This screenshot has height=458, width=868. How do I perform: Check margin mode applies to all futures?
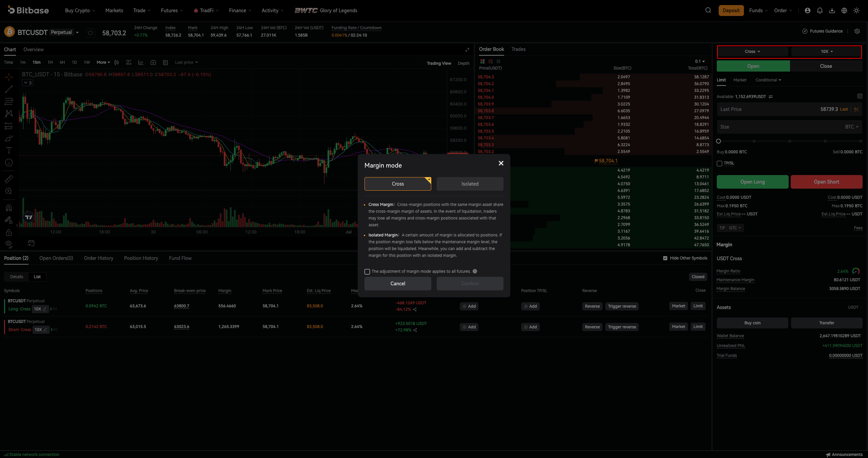pos(367,272)
